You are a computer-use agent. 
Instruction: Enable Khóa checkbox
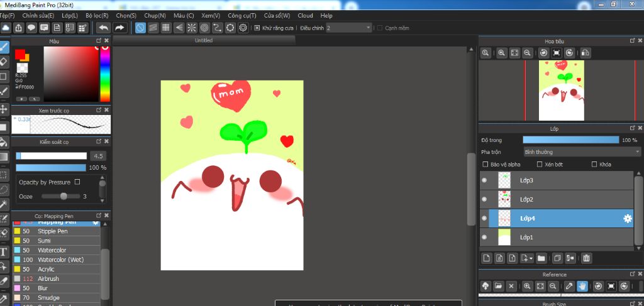[594, 164]
